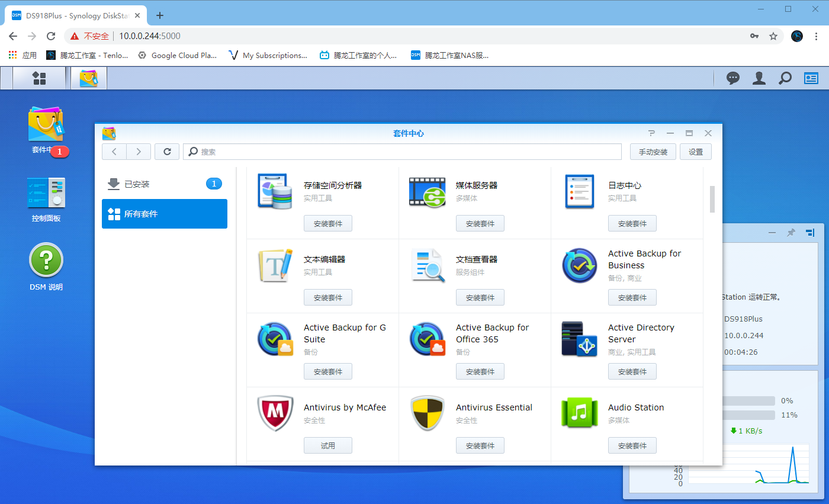Viewport: 829px width, 504px height.
Task: Open the DSM widgets panel icon
Action: (811, 78)
